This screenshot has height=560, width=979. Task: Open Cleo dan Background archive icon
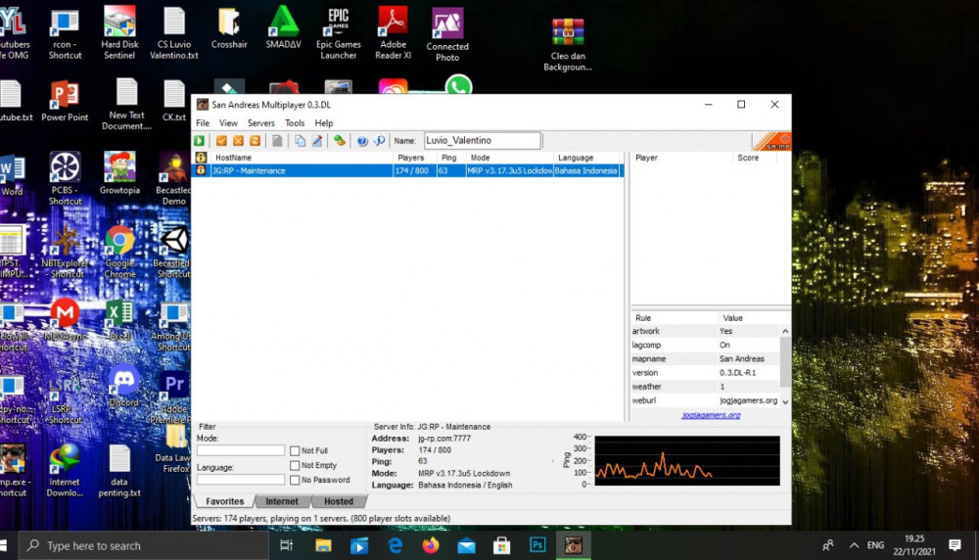[x=567, y=44]
